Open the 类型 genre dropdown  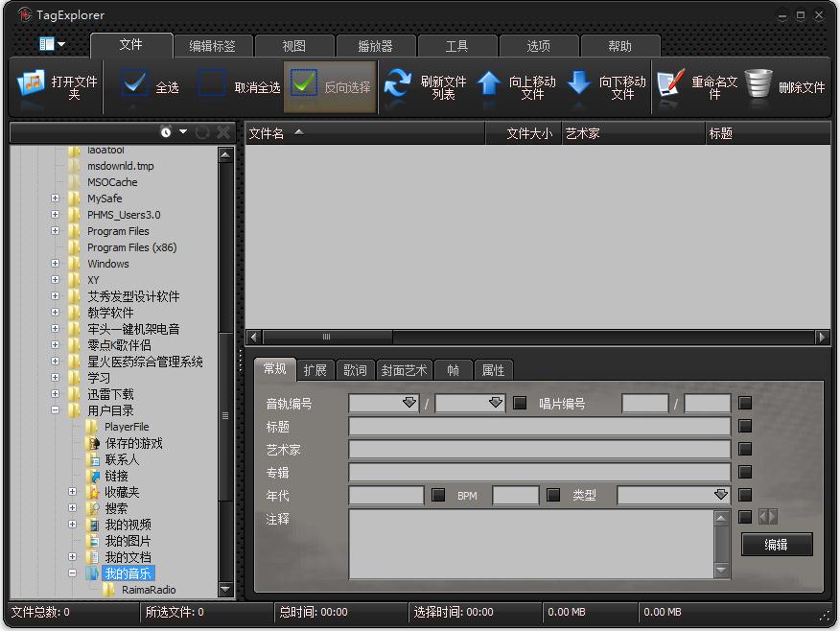click(721, 496)
